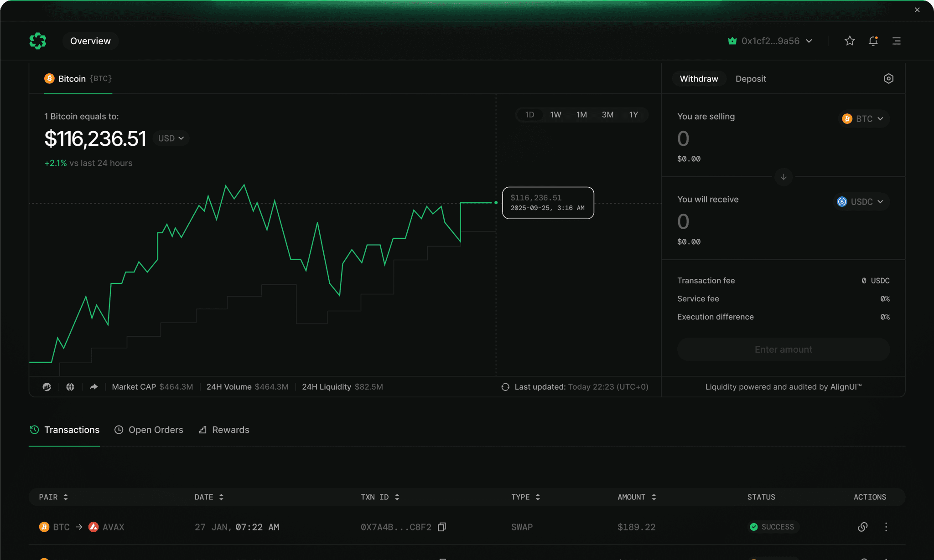Open the notifications bell icon

[873, 41]
